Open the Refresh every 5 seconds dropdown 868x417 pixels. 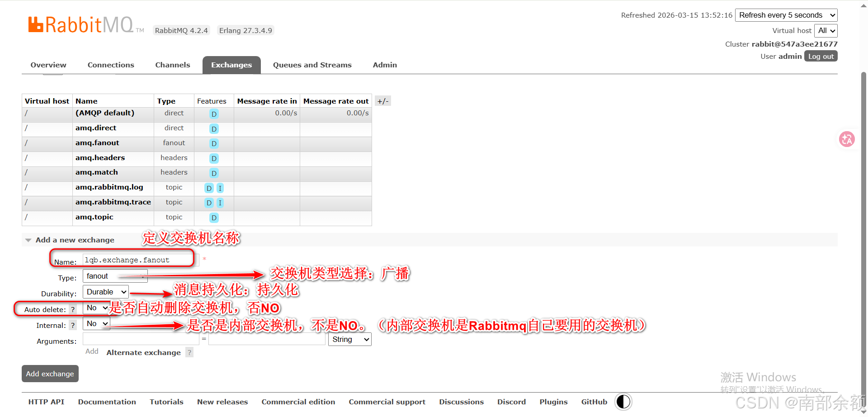[x=786, y=15]
